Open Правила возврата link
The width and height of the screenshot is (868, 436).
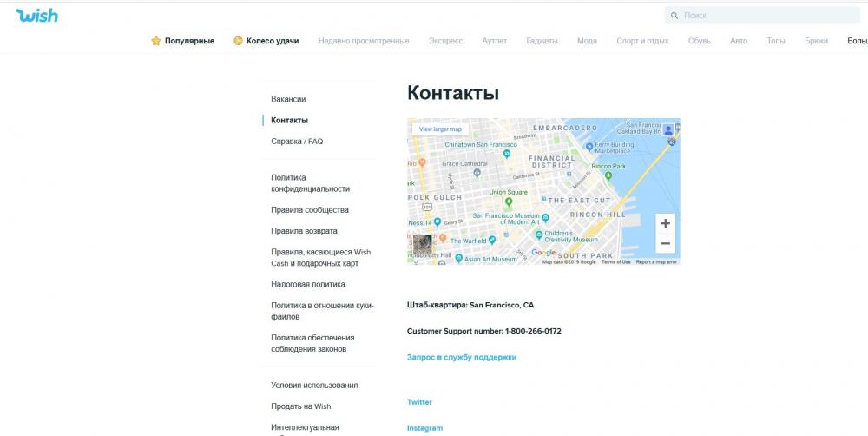tap(304, 231)
